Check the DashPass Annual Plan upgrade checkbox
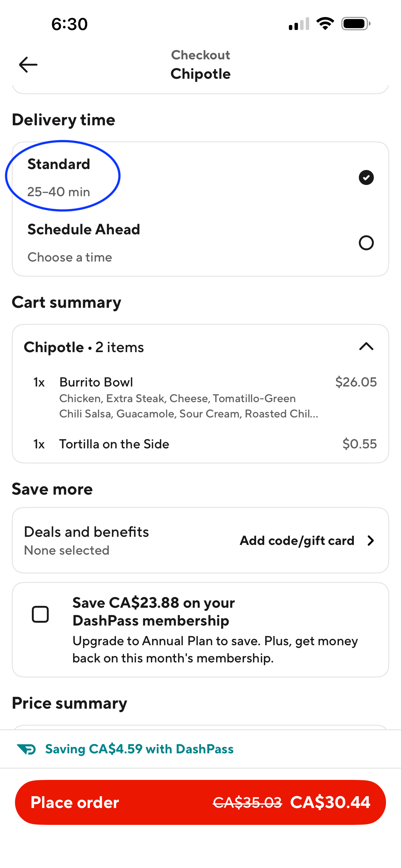Image resolution: width=401 pixels, height=868 pixels. [x=40, y=614]
